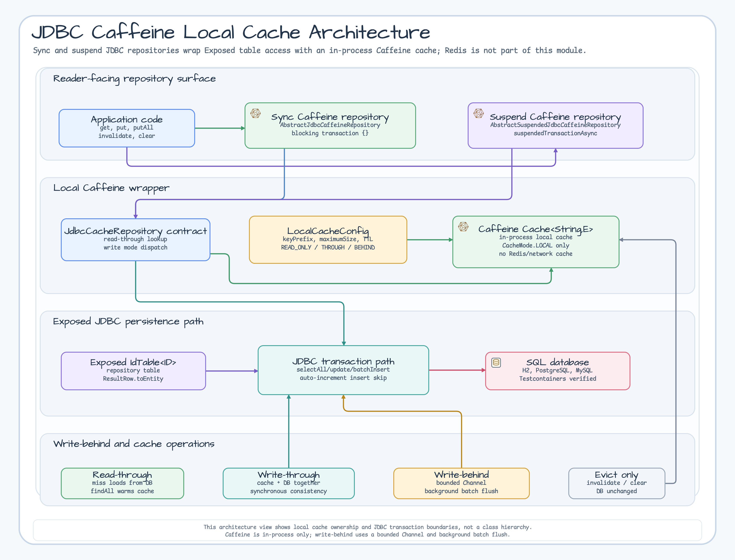This screenshot has width=735, height=560.
Task: Click the Caffeine Cache<String,E> node icon
Action: pyautogui.click(x=463, y=227)
